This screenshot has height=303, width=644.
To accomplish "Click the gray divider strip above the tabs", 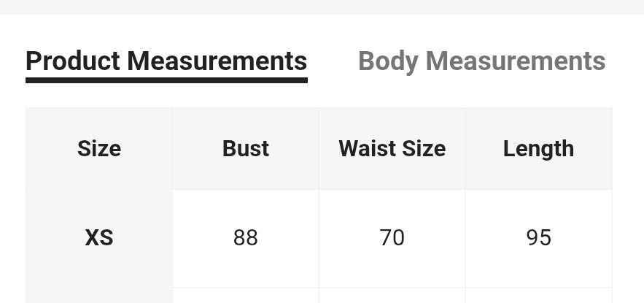I will tap(322, 7).
